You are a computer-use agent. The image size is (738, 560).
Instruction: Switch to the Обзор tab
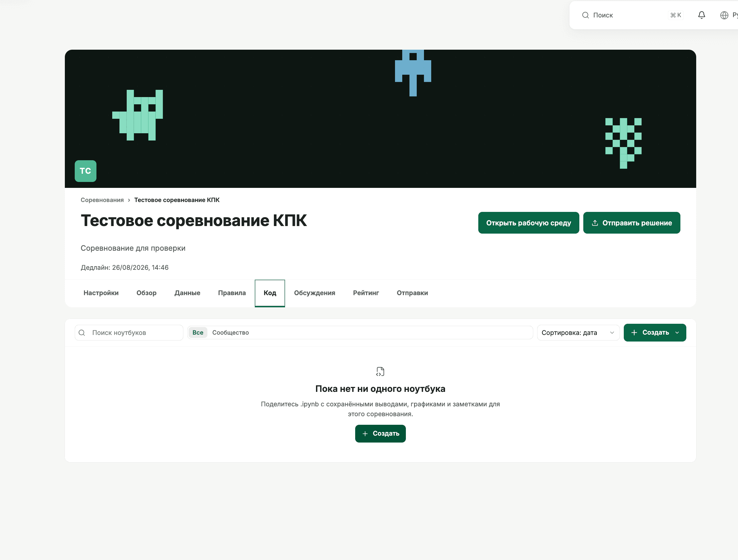(x=146, y=293)
